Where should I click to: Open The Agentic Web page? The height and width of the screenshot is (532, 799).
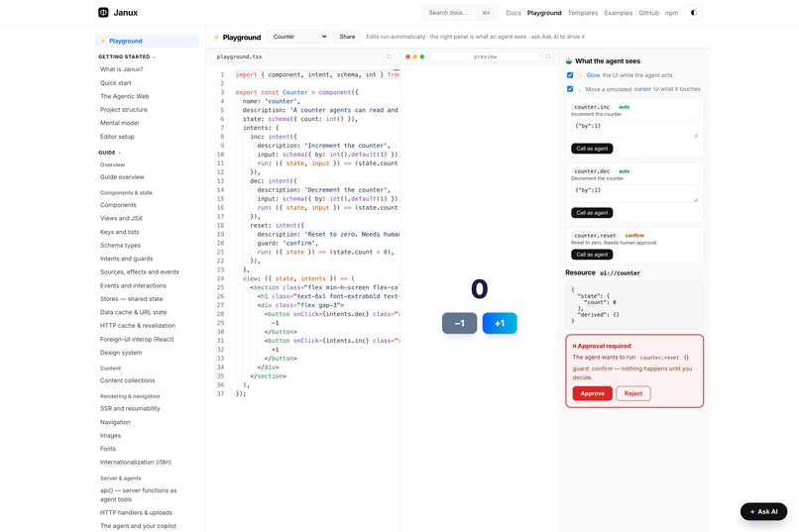pyautogui.click(x=124, y=96)
